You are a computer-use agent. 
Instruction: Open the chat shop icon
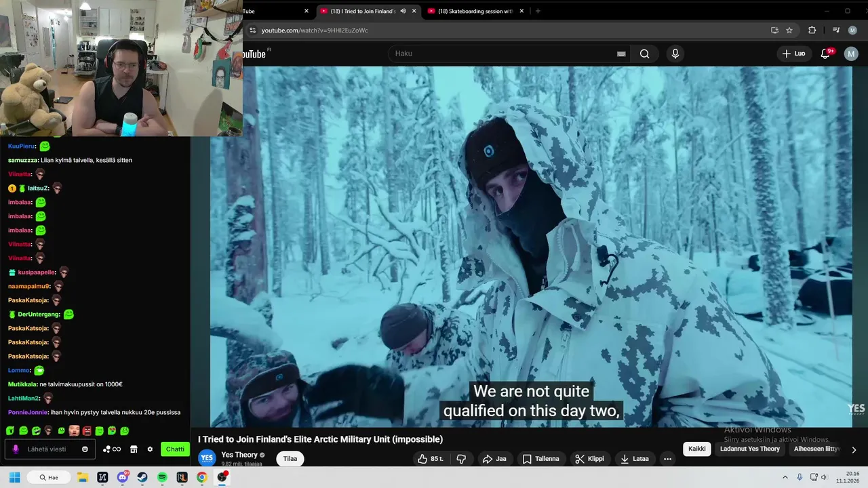click(134, 449)
